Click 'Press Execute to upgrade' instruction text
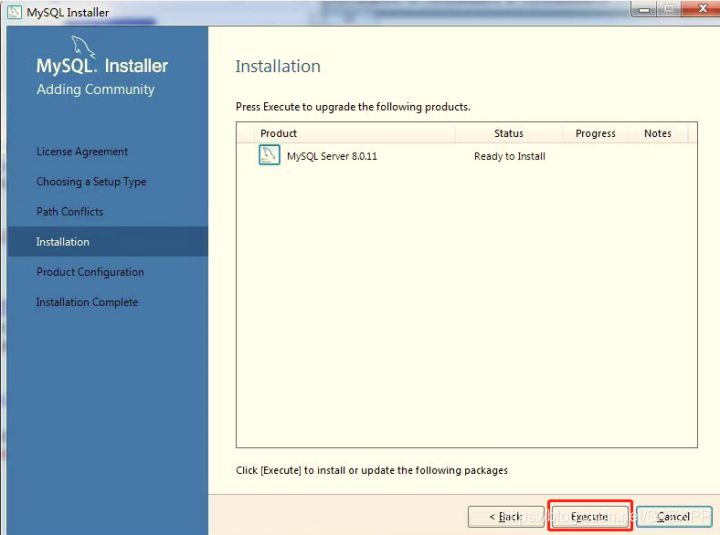The image size is (720, 535). point(353,107)
